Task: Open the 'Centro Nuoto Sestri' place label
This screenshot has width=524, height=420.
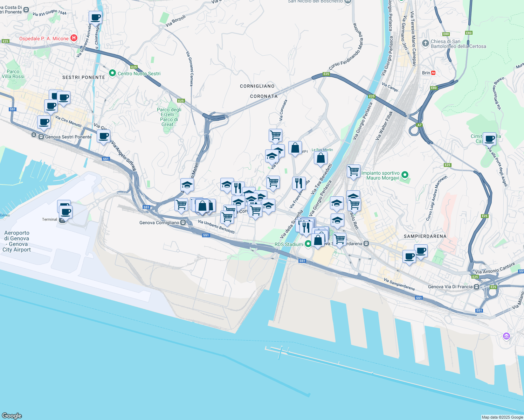Action: point(139,73)
